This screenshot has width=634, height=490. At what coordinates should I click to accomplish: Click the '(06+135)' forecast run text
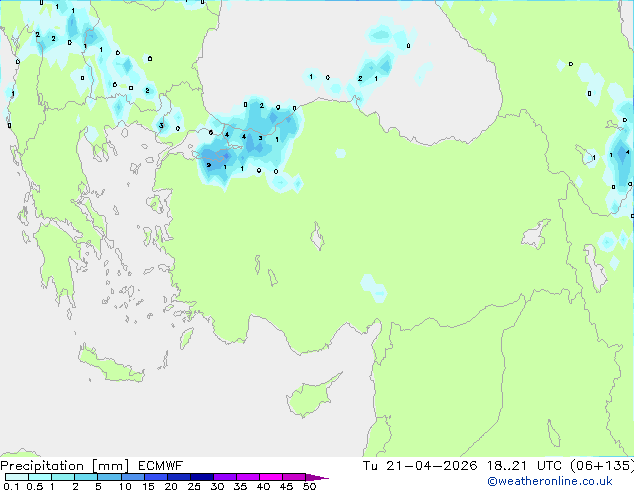[x=602, y=466]
